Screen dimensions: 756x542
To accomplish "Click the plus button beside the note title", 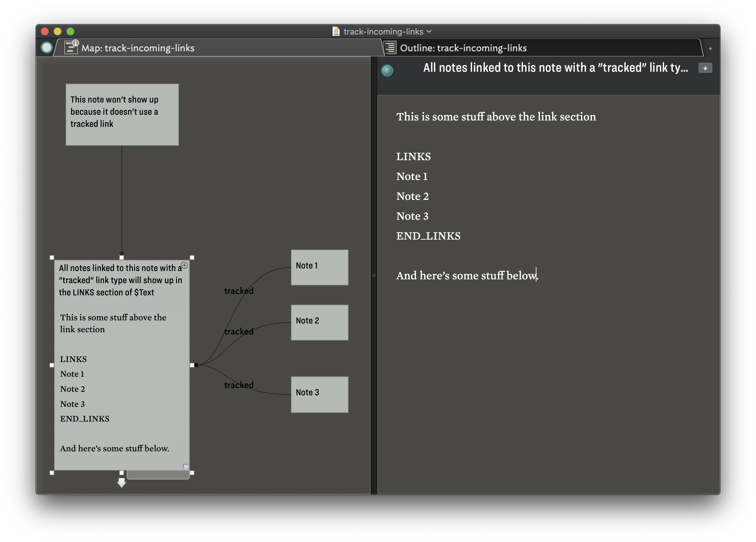I will (x=705, y=68).
